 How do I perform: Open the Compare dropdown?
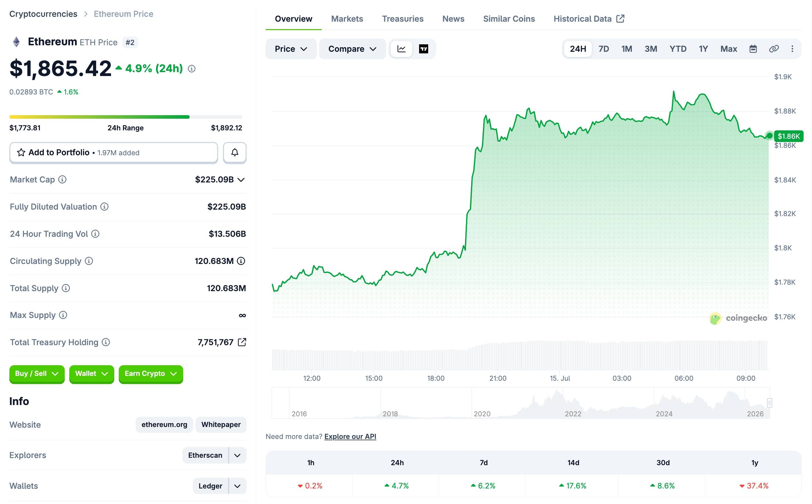pos(352,49)
